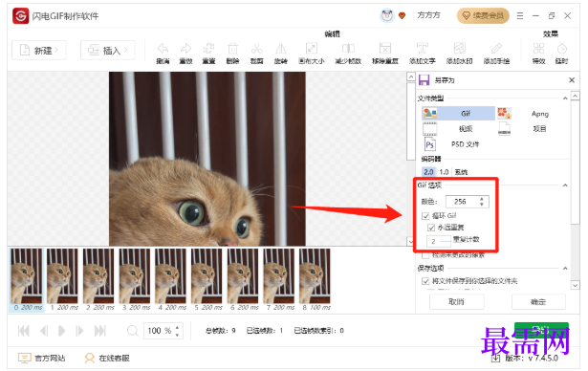The height and width of the screenshot is (371, 588).
Task: Choose encoder version 1.0
Action: click(444, 172)
